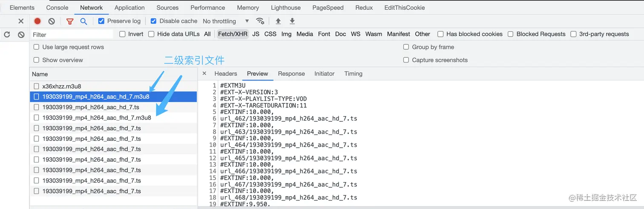Filter requests by Wasm
644x209 pixels.
[374, 34]
